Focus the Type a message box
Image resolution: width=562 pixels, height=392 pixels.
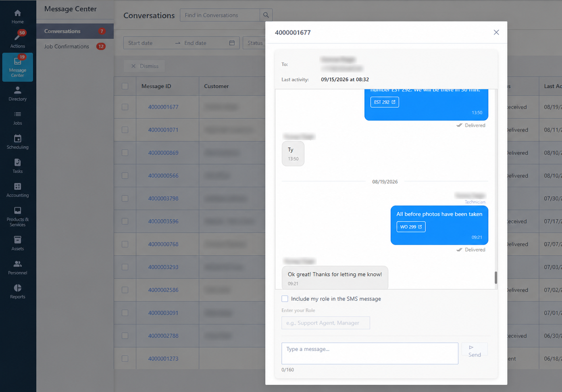pos(370,353)
